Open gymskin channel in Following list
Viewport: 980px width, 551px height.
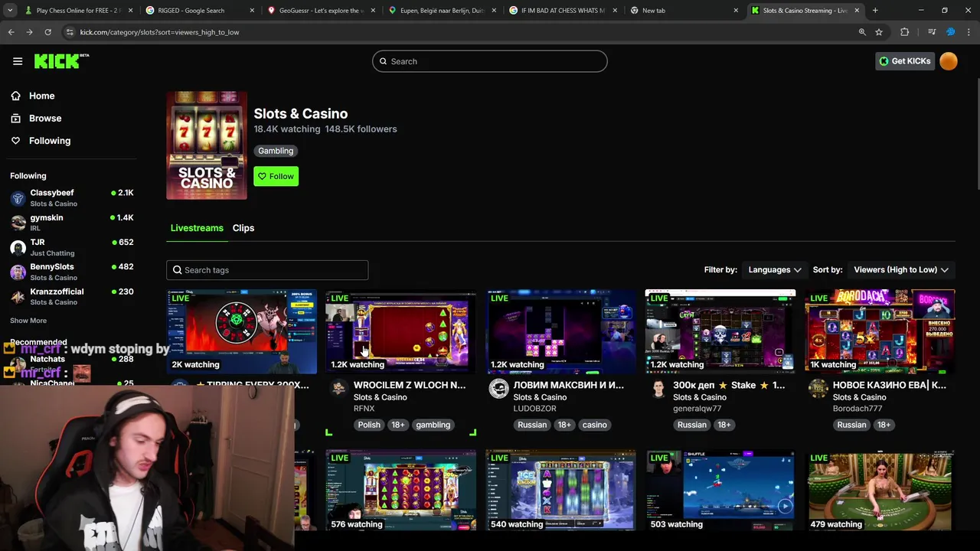pyautogui.click(x=72, y=222)
